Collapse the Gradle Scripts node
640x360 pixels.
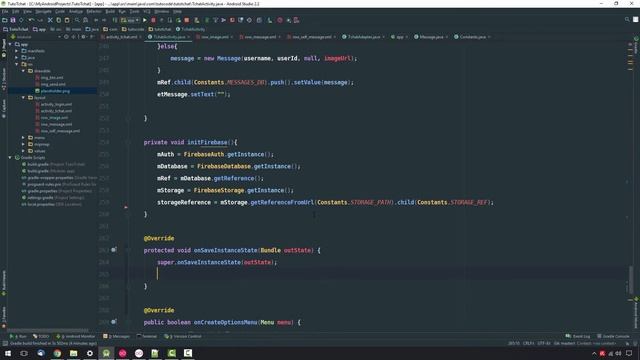[x=10, y=158]
